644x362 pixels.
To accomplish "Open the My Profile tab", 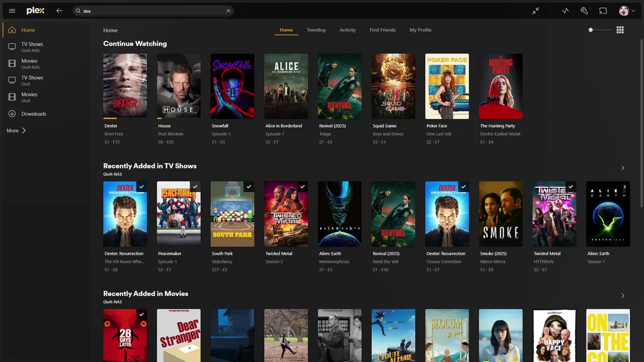I will click(x=421, y=30).
